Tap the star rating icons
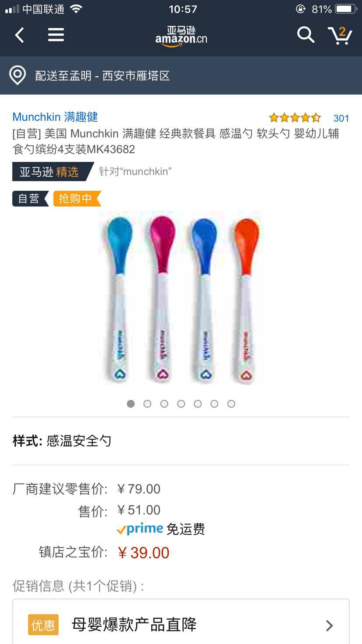Image resolution: width=362 pixels, height=644 pixels. point(295,118)
